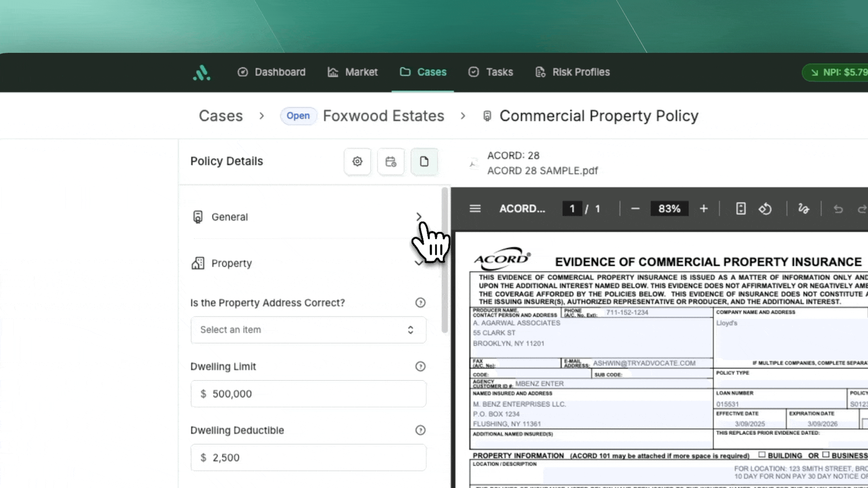This screenshot has height=488, width=868.
Task: Click the document icon button in Policy Details
Action: point(424,161)
